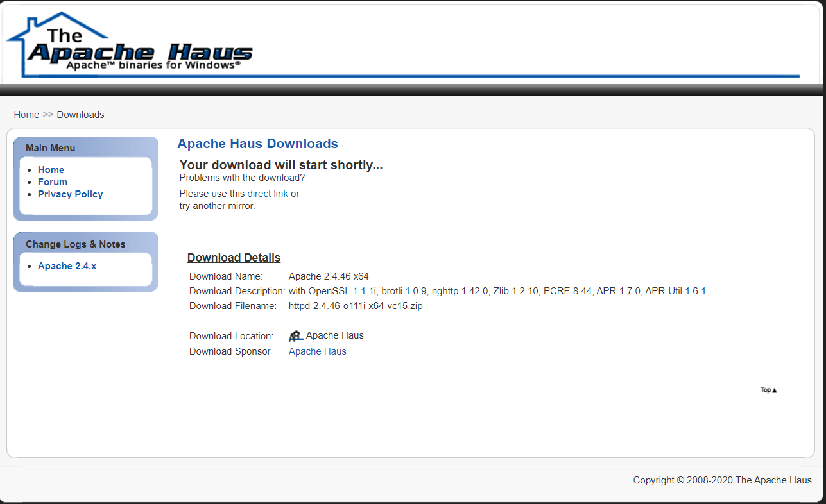
Task: Click the Downloads breadcrumb text
Action: coord(80,115)
